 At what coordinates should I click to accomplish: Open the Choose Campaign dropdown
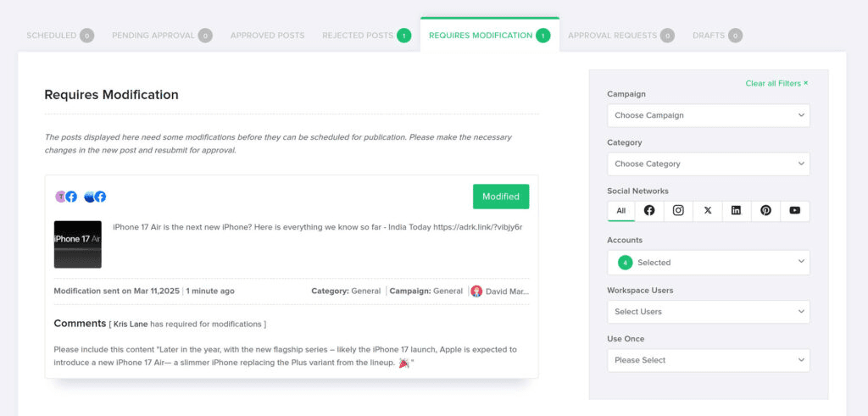coord(709,115)
